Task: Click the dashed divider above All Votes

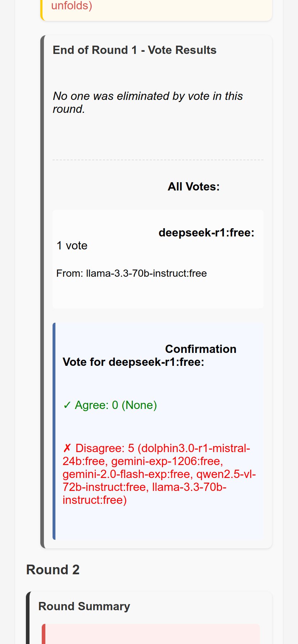Action: tap(158, 160)
